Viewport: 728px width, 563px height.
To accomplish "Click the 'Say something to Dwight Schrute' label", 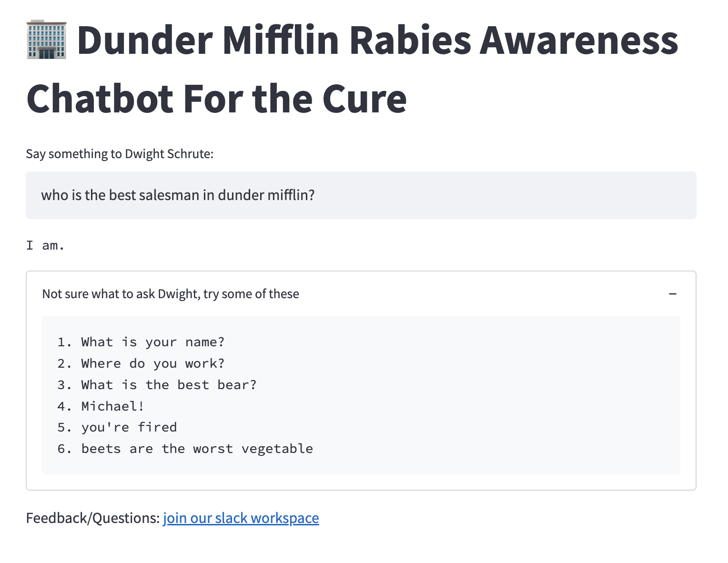I will 119,153.
